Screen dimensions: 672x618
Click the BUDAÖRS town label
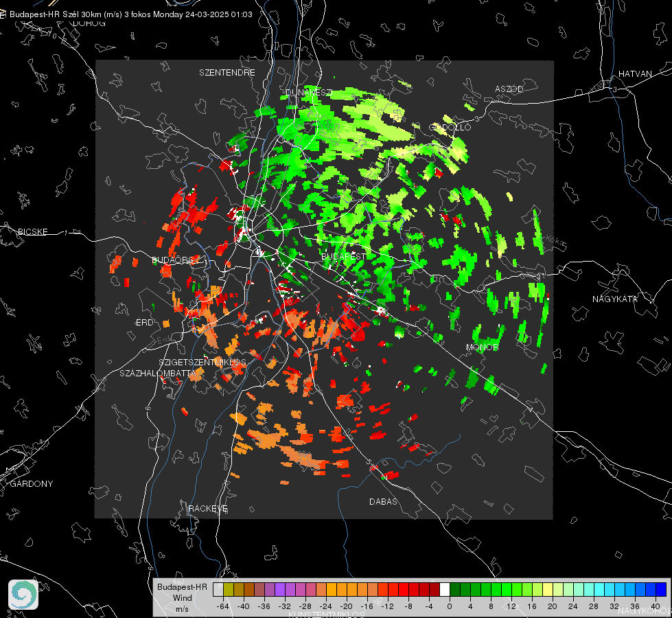pyautogui.click(x=173, y=260)
